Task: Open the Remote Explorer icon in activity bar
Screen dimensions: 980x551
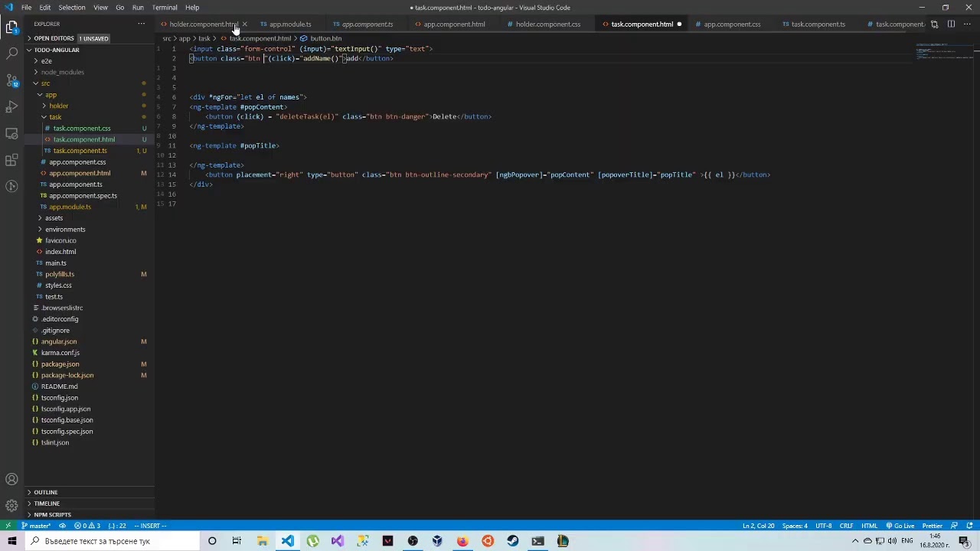Action: (11, 133)
